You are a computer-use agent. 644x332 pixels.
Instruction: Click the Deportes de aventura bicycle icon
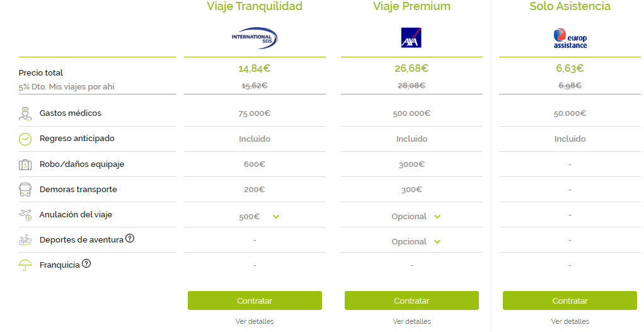pyautogui.click(x=25, y=240)
